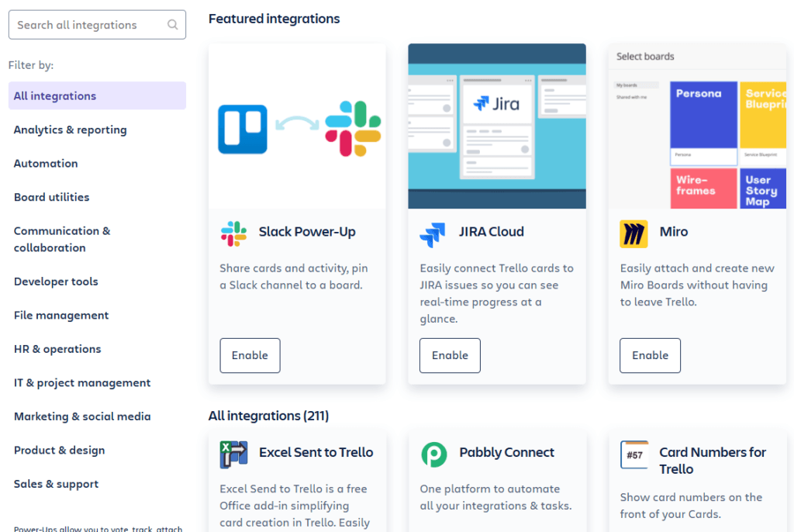Viewport: 794px width, 532px height.
Task: Click the Featured integrations heading
Action: [x=274, y=19]
